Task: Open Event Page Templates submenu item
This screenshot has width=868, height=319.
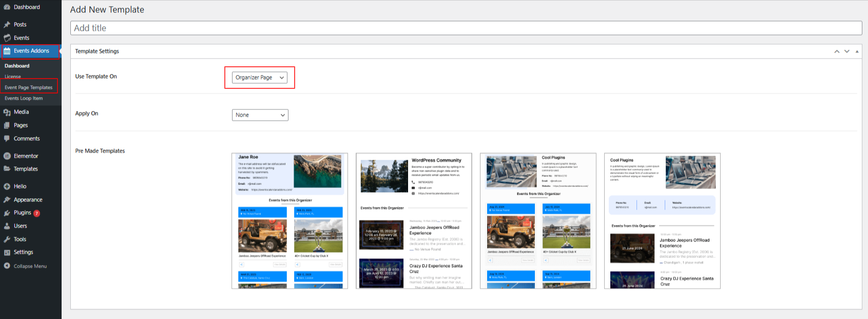Action: click(x=29, y=87)
